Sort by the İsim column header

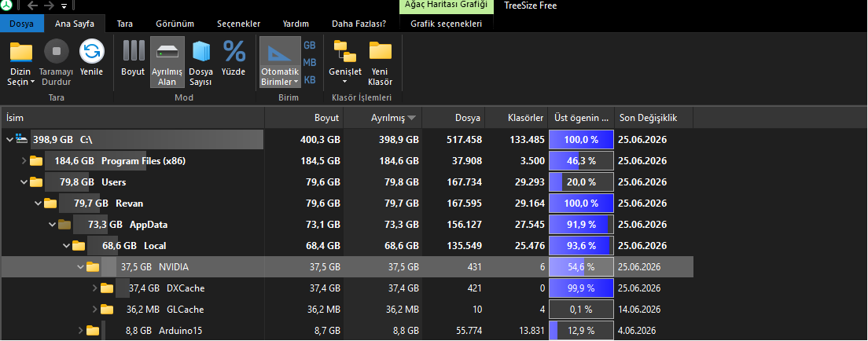132,118
